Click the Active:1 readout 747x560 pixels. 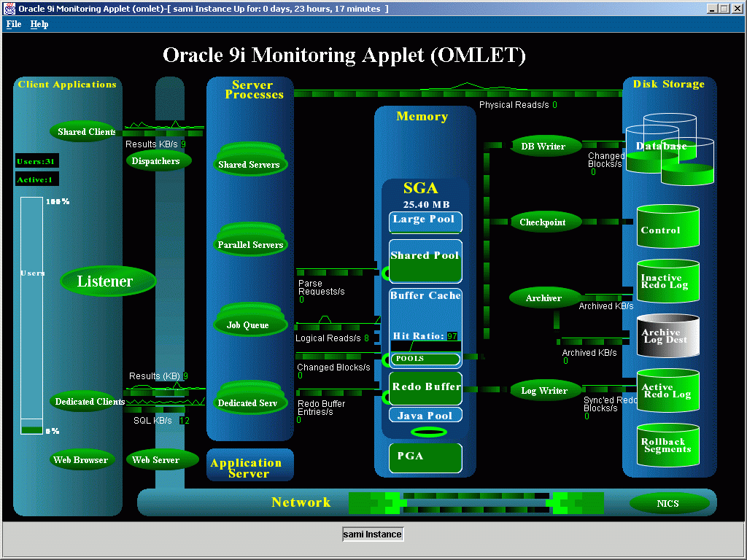[36, 179]
